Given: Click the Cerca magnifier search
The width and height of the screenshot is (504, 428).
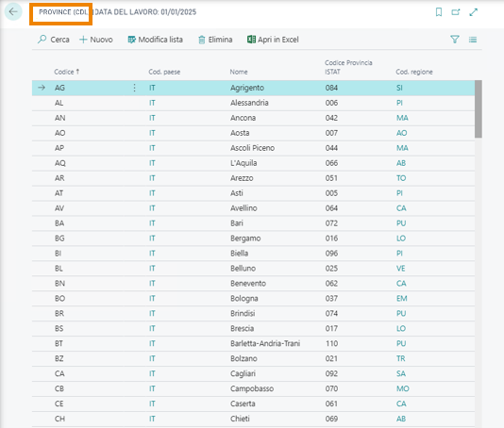Looking at the screenshot, I should pyautogui.click(x=54, y=40).
